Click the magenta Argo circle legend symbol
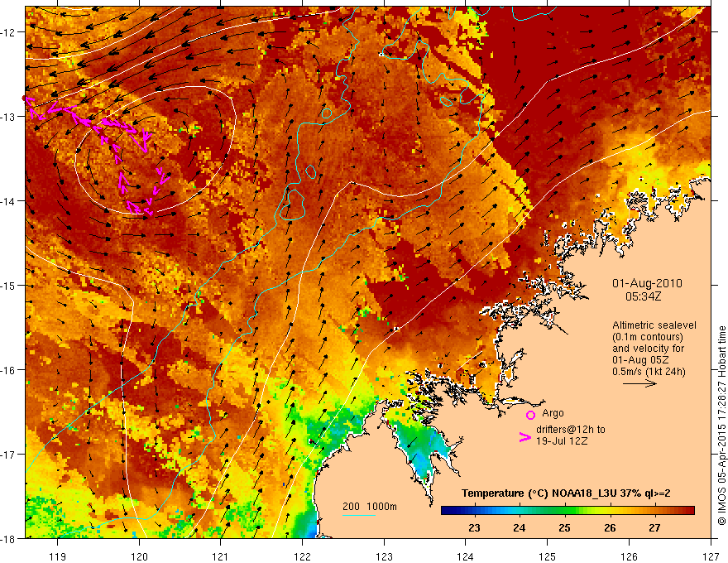The width and height of the screenshot is (728, 563). pyautogui.click(x=530, y=415)
